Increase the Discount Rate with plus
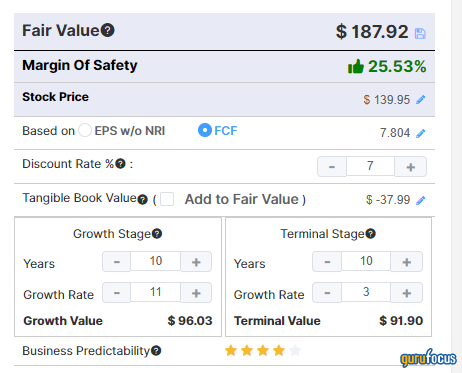 pyautogui.click(x=411, y=166)
